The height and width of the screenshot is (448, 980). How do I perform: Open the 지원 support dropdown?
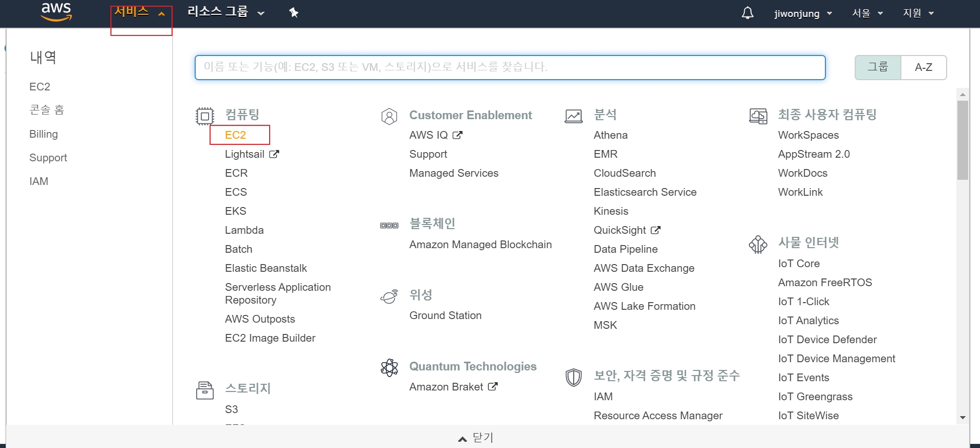(x=918, y=13)
